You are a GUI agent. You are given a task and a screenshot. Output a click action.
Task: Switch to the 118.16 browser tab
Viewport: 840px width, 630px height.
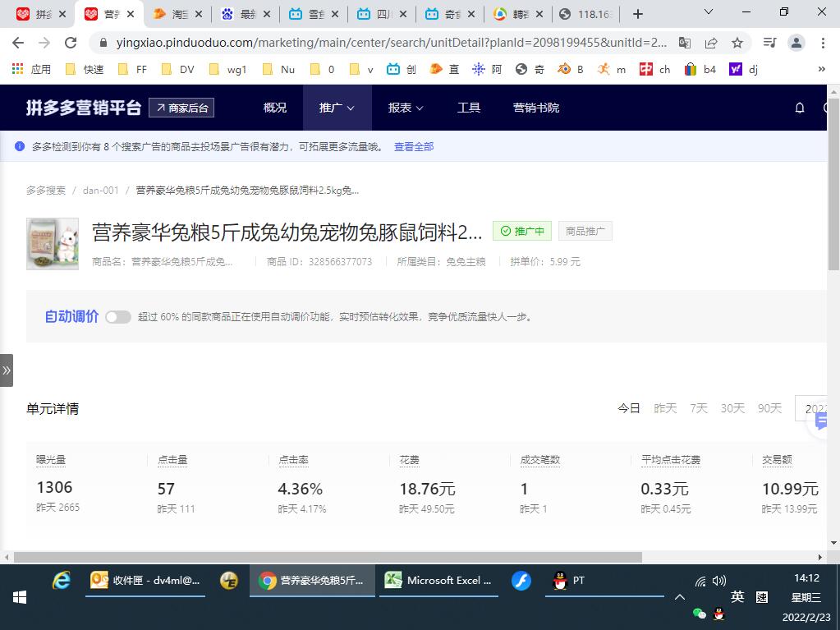(587, 14)
